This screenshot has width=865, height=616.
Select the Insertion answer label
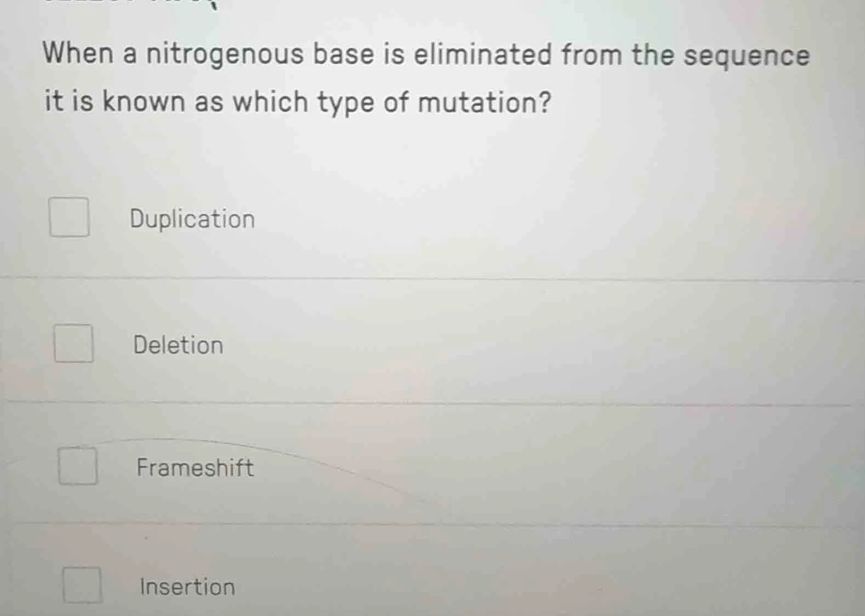(186, 587)
